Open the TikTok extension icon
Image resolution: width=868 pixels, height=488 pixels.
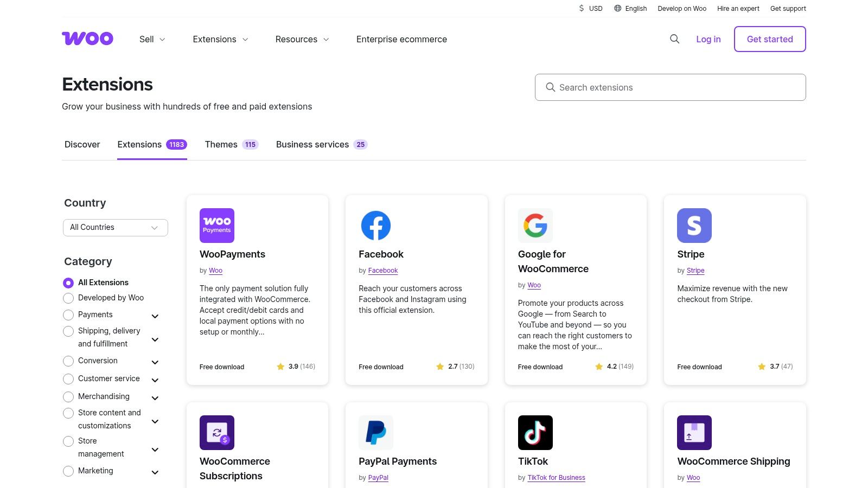pos(535,433)
